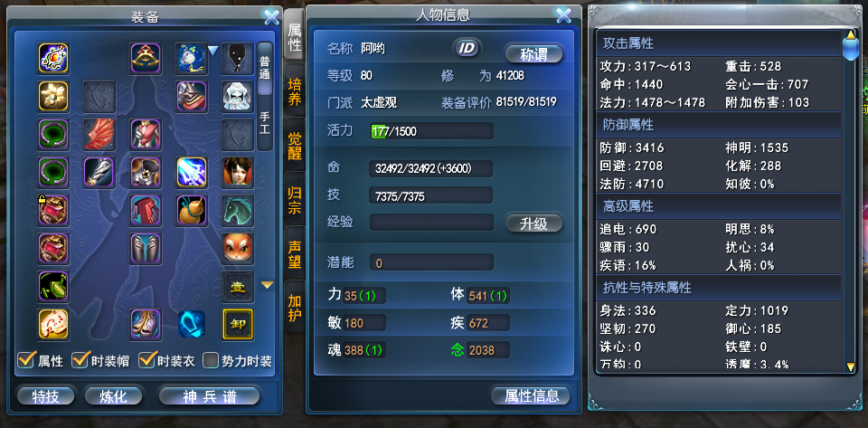Viewport: 868px width, 428px height.
Task: Select the teal horse mount icon
Action: pos(238,211)
